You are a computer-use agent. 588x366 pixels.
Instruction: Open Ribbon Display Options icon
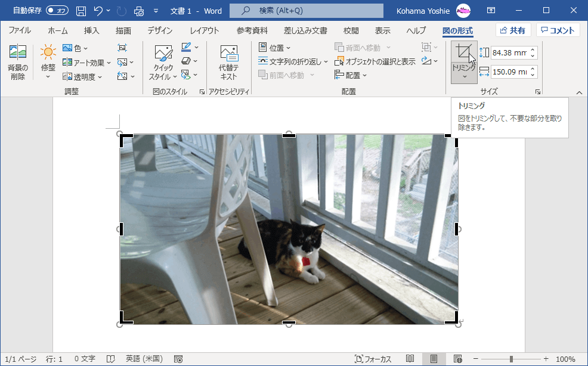pos(491,11)
